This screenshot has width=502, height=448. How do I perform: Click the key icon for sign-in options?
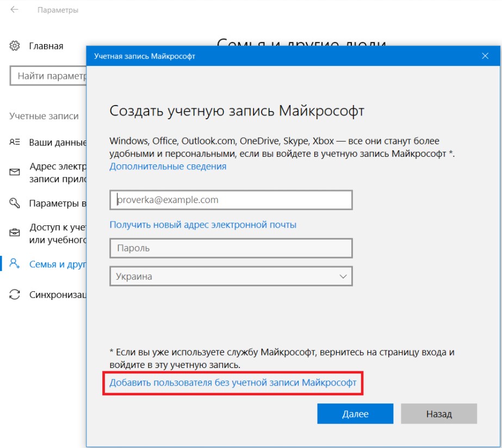click(14, 203)
